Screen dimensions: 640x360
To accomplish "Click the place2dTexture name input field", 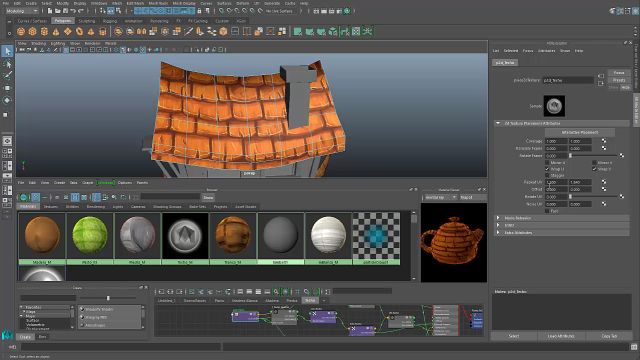I will pos(568,80).
